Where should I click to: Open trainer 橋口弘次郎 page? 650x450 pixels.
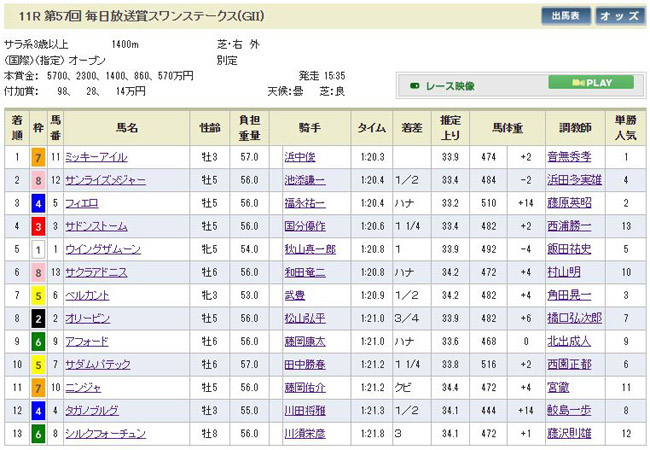(575, 318)
